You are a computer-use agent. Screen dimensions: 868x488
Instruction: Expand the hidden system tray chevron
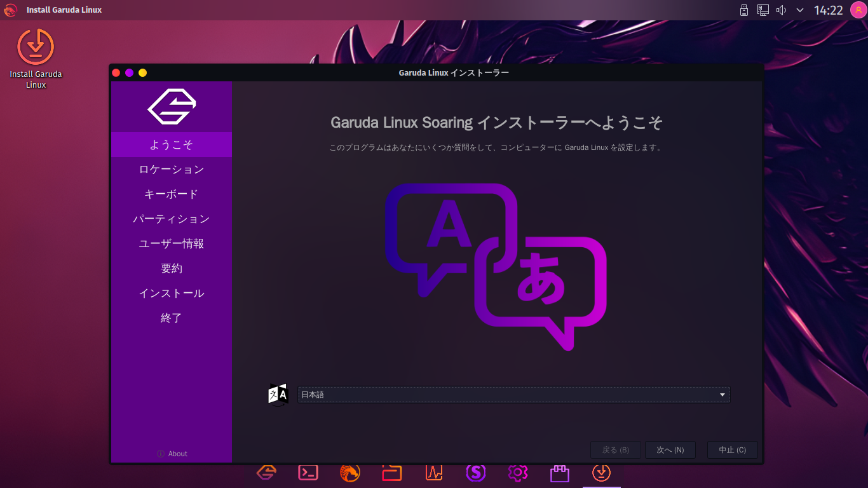point(800,10)
